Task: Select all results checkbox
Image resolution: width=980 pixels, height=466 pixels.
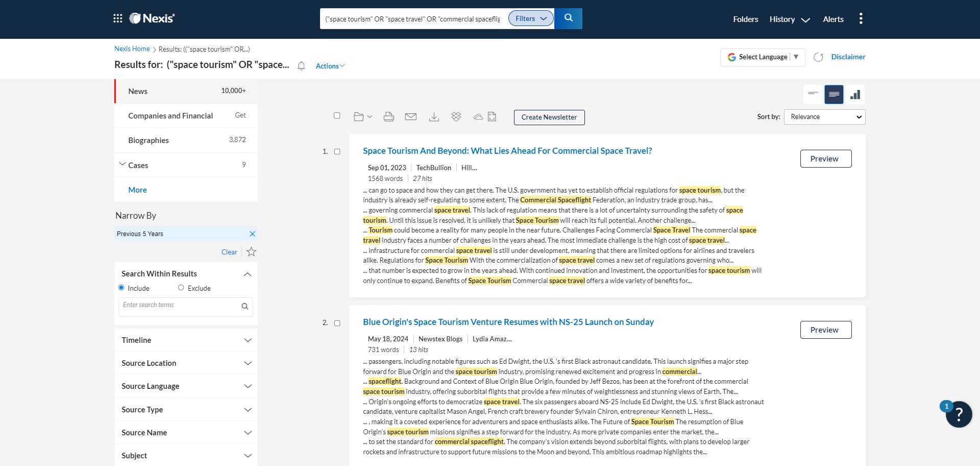Action: click(x=337, y=116)
